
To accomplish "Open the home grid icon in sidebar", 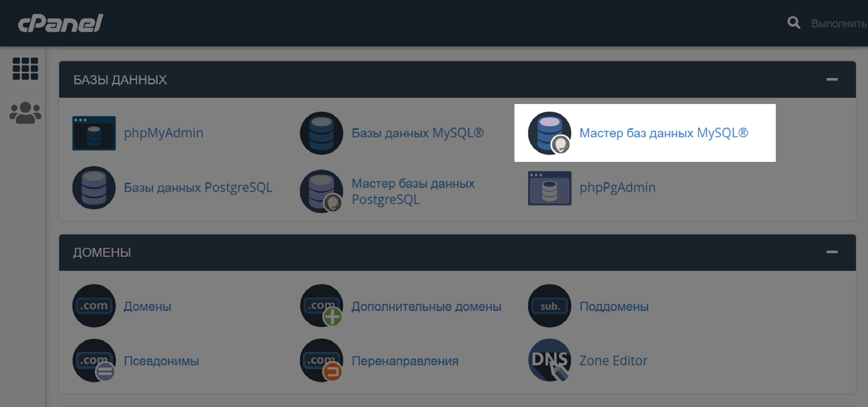I will pos(25,69).
